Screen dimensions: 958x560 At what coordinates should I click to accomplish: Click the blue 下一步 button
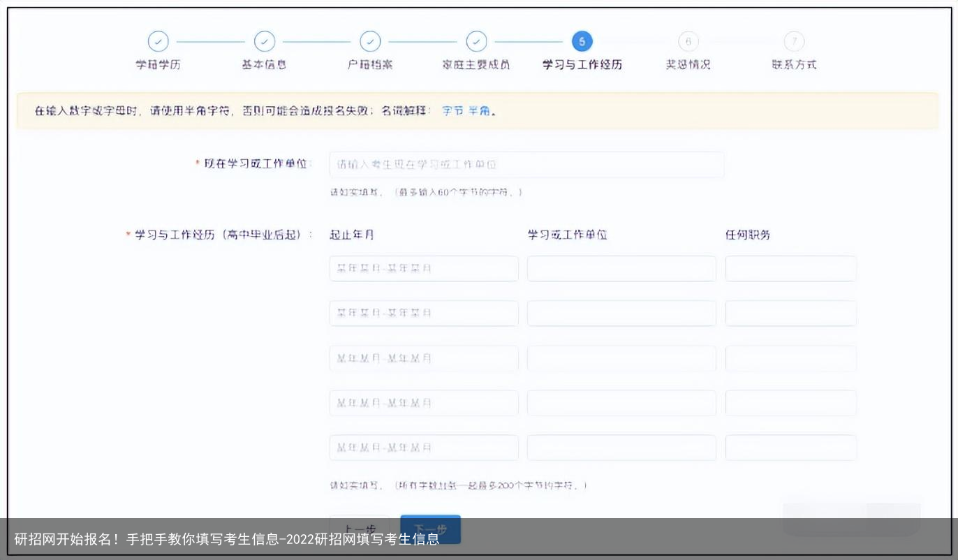430,529
